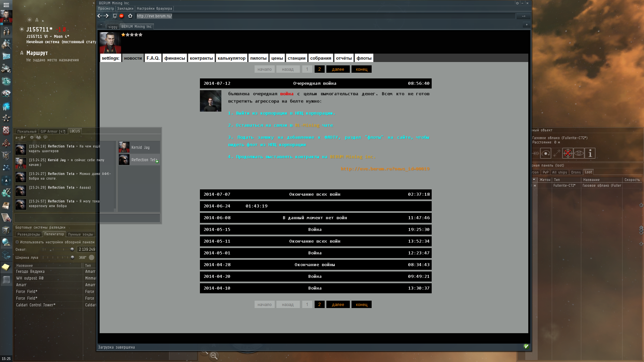Open the contracts document icon
This screenshot has height=362, width=644.
pos(6,218)
